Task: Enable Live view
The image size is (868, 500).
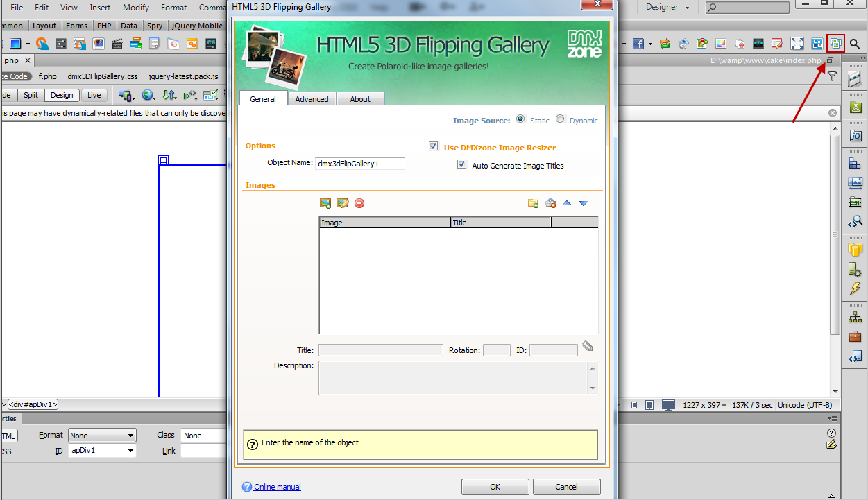Action: (94, 95)
